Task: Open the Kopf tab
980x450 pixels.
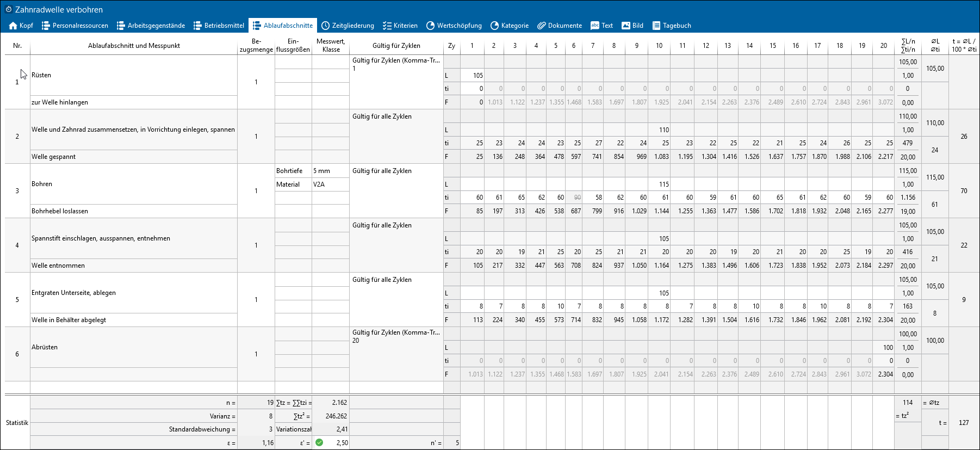Action: tap(21, 26)
